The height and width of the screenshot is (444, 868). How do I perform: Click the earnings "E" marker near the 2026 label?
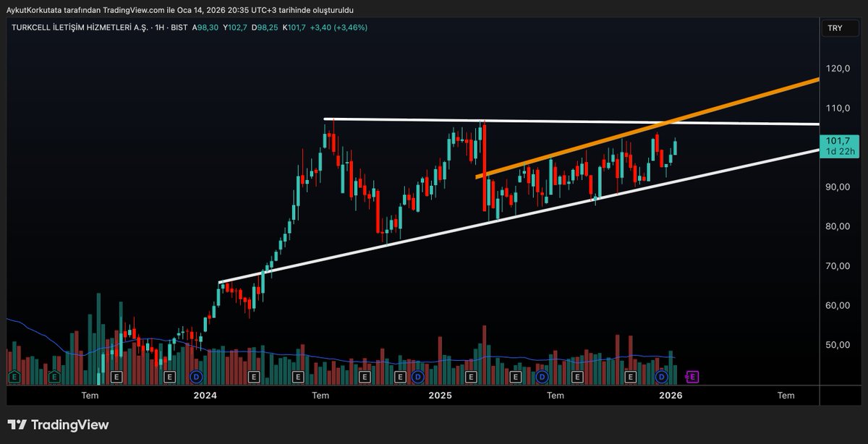pyautogui.click(x=630, y=377)
